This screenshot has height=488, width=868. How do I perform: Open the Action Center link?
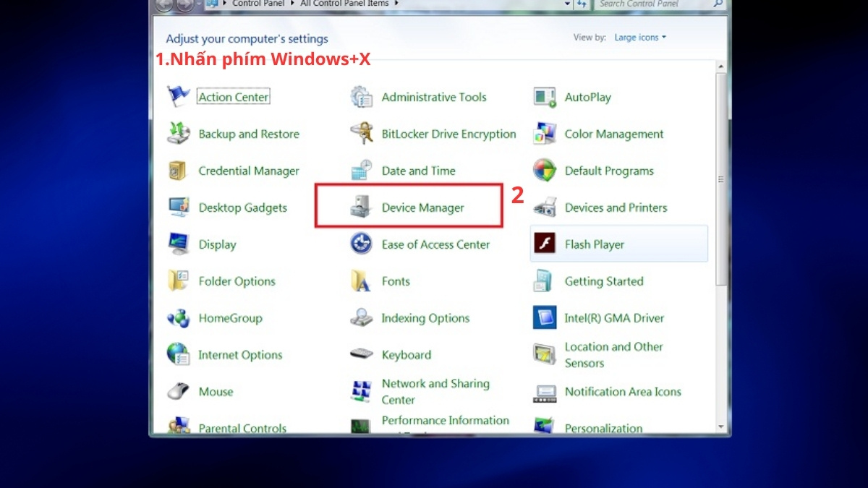[234, 97]
